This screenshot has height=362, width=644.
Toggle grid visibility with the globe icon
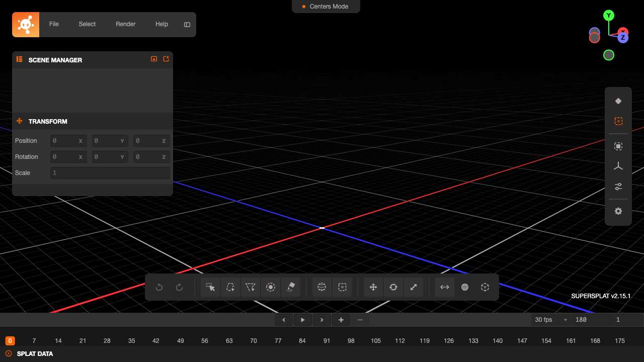465,287
